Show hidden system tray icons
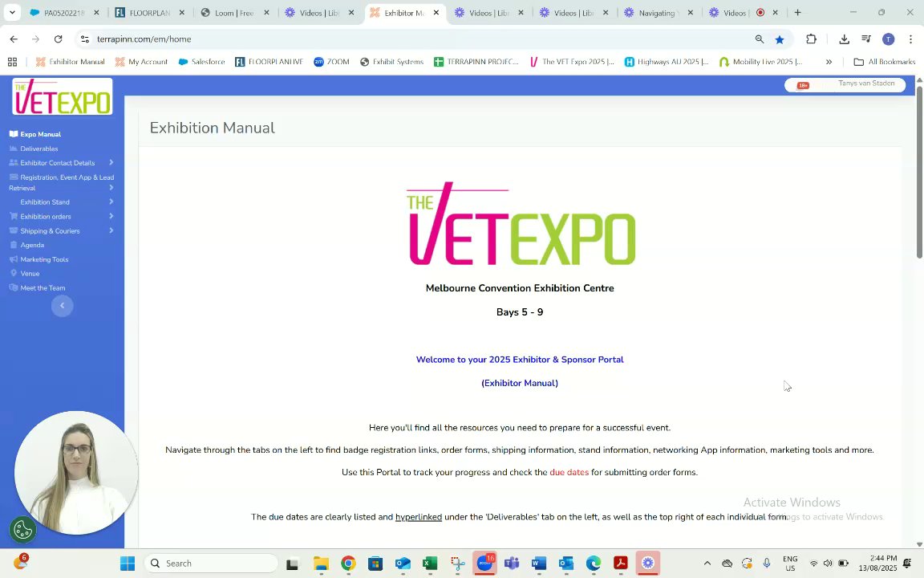Screen dimensions: 924x578 pyautogui.click(x=707, y=564)
